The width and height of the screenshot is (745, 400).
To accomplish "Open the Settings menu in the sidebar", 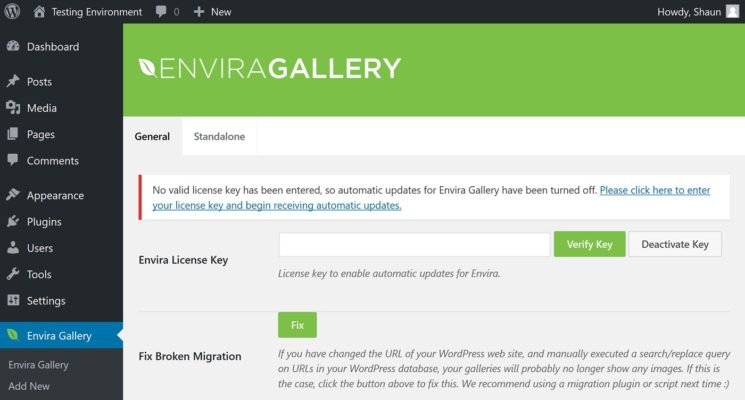I will (x=46, y=300).
